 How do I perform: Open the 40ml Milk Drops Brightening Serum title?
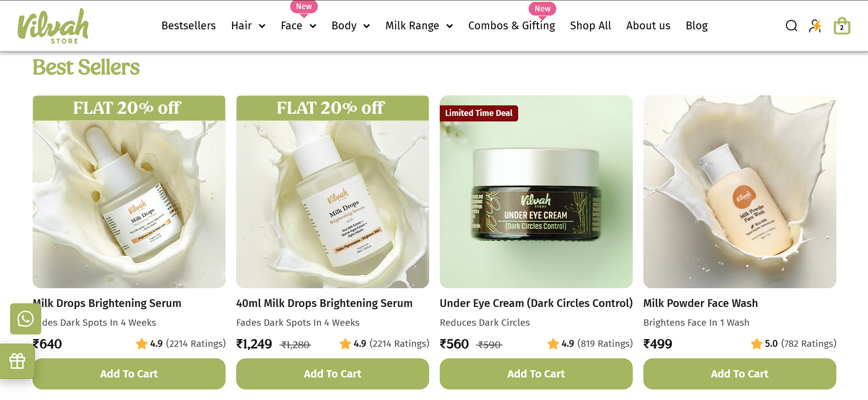click(324, 303)
